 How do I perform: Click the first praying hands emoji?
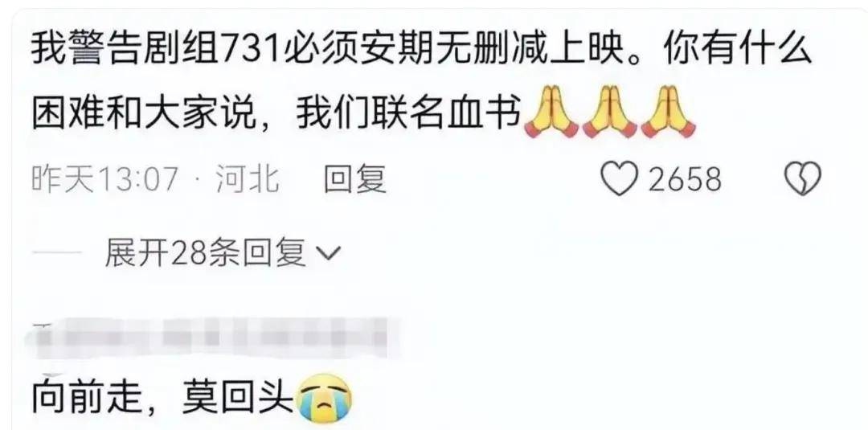pos(551,113)
